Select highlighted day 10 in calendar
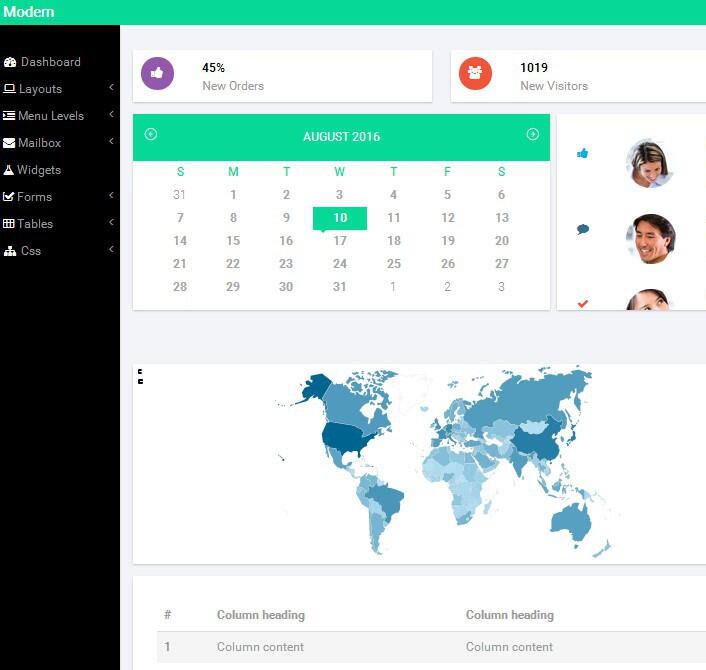Viewport: 706px width, 670px height. 340,218
